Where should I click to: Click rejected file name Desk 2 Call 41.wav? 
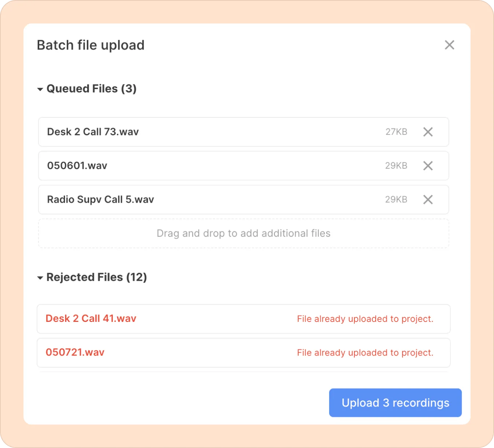(x=91, y=319)
